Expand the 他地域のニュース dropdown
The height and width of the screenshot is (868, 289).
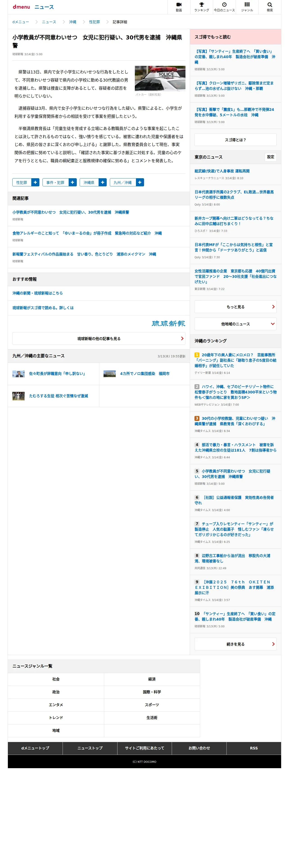[x=235, y=324]
